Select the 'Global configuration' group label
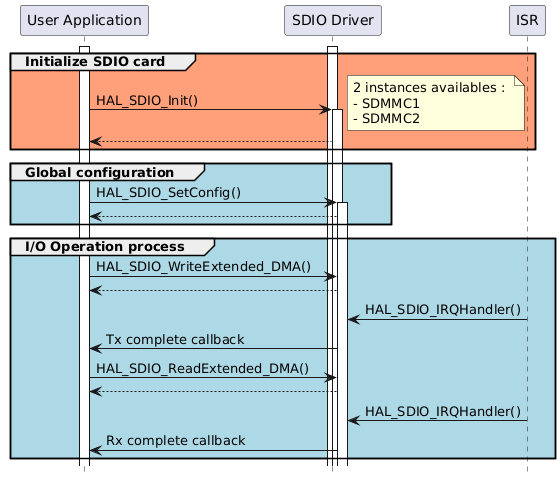The width and height of the screenshot is (560, 481). click(99, 172)
